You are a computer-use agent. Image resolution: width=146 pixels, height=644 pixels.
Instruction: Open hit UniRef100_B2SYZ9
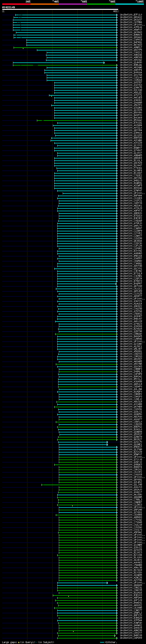tap(131, 452)
